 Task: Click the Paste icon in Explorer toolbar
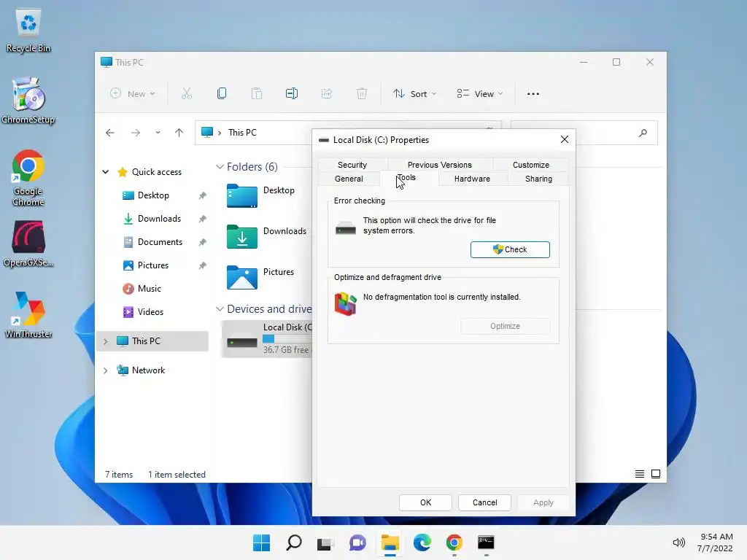click(257, 94)
